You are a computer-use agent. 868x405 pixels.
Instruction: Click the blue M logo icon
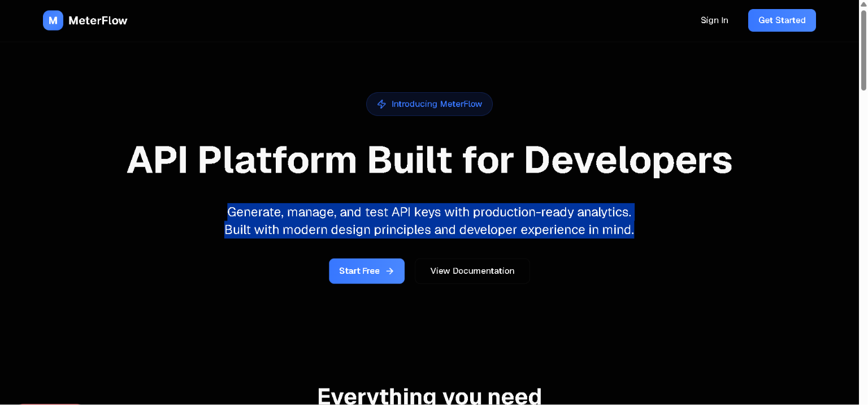point(53,20)
